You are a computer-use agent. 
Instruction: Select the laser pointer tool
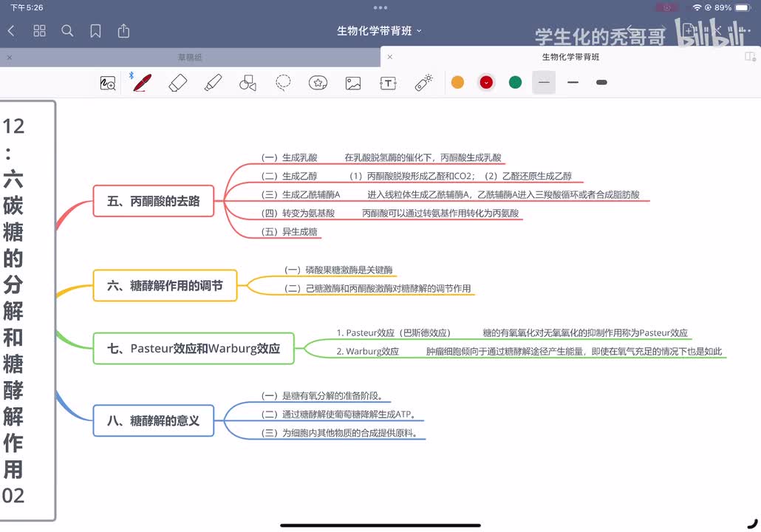tap(423, 83)
